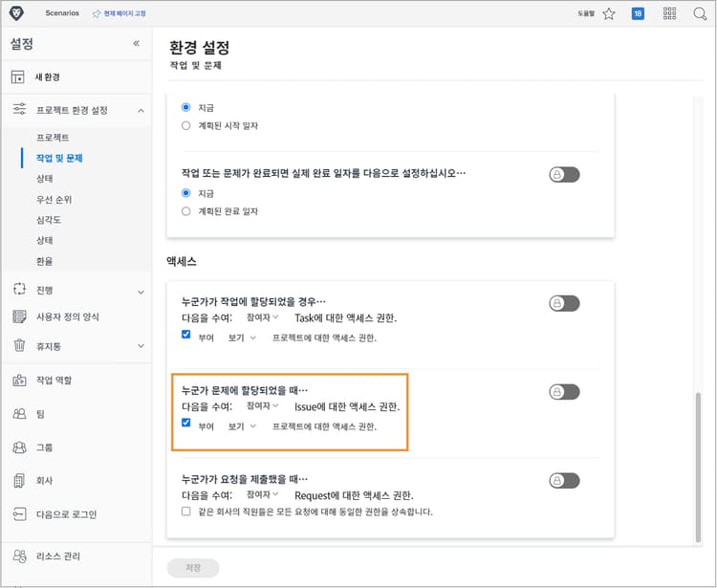Click the 도움말 help link
The height and width of the screenshot is (588, 717).
[x=586, y=13]
